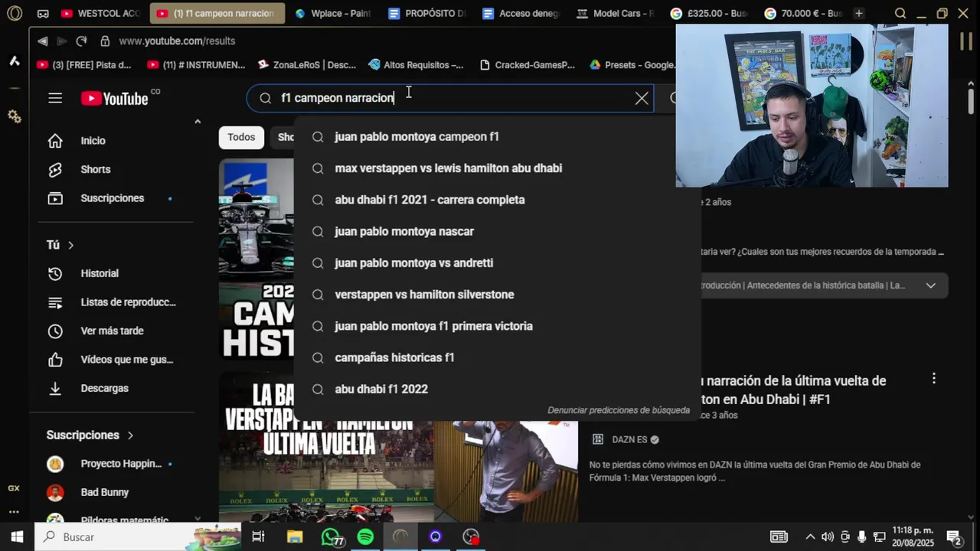Viewport: 980px width, 551px height.
Task: Switch to PROPÓSITO document tab
Action: tap(427, 14)
